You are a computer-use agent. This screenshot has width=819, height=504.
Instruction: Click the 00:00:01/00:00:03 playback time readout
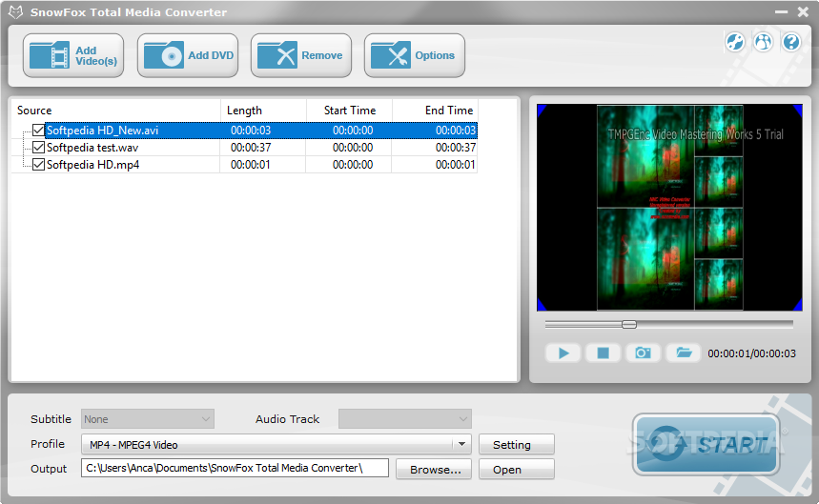(751, 353)
